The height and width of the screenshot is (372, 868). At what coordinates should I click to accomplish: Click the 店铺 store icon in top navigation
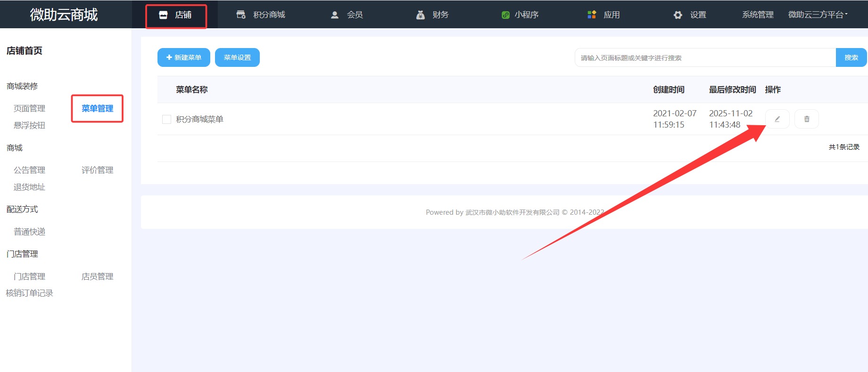point(163,15)
